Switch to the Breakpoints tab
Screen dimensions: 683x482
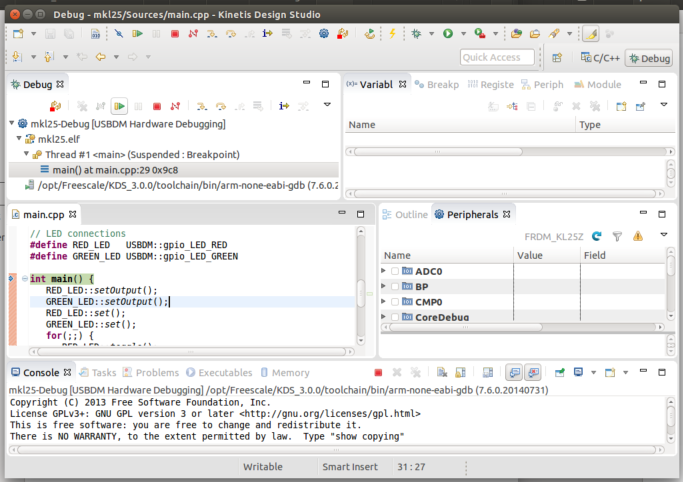click(437, 84)
